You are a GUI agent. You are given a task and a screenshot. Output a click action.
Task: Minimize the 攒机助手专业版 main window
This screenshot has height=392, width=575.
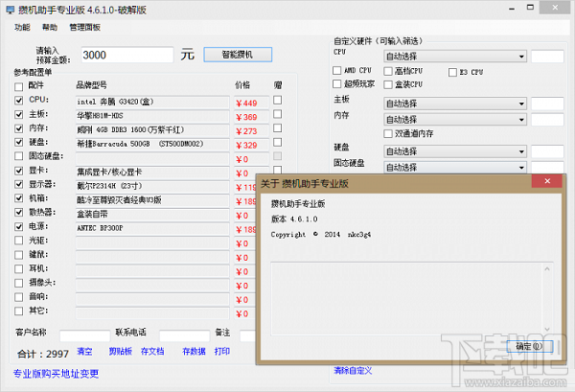pyautogui.click(x=512, y=8)
